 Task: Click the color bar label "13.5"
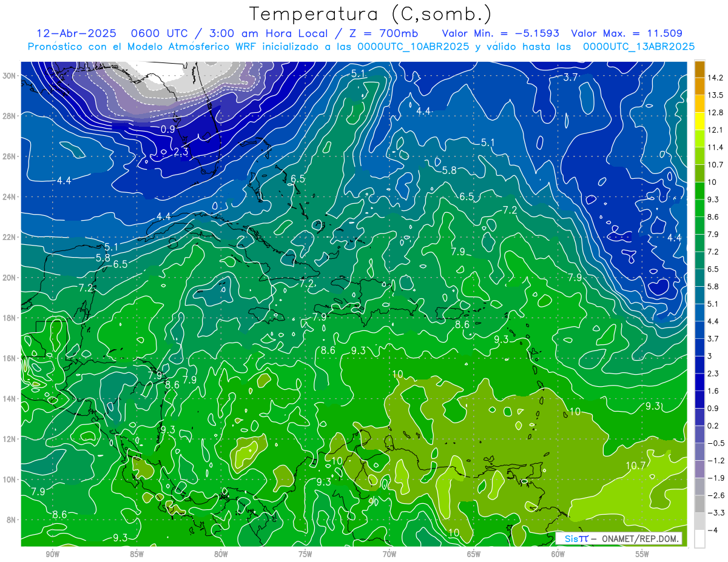pyautogui.click(x=716, y=95)
